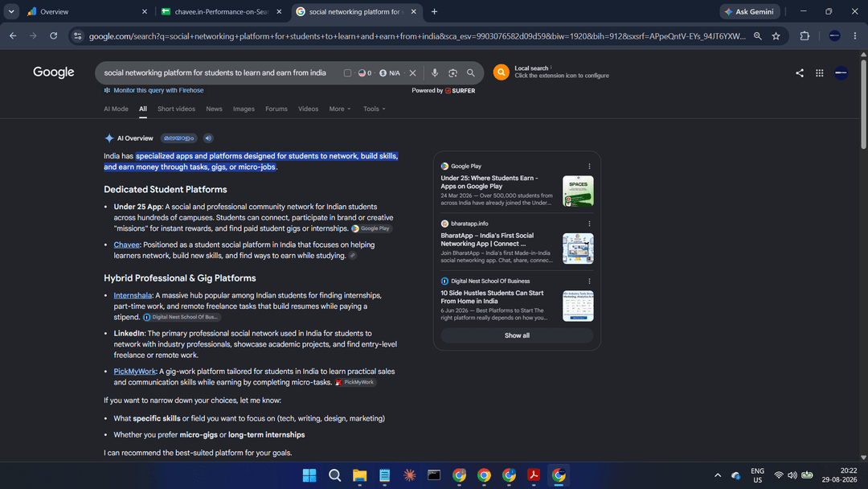Open the Google apps grid
Screen dimensions: 868x489
coord(819,72)
